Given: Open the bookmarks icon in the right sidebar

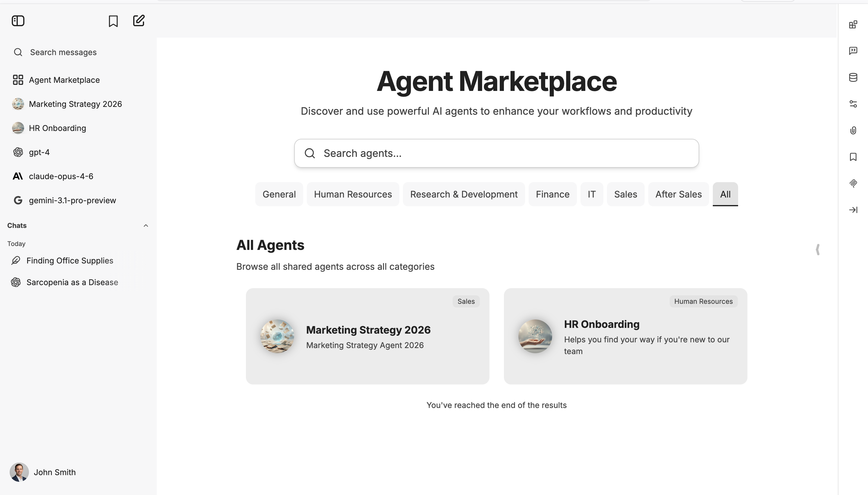Looking at the screenshot, I should (853, 157).
